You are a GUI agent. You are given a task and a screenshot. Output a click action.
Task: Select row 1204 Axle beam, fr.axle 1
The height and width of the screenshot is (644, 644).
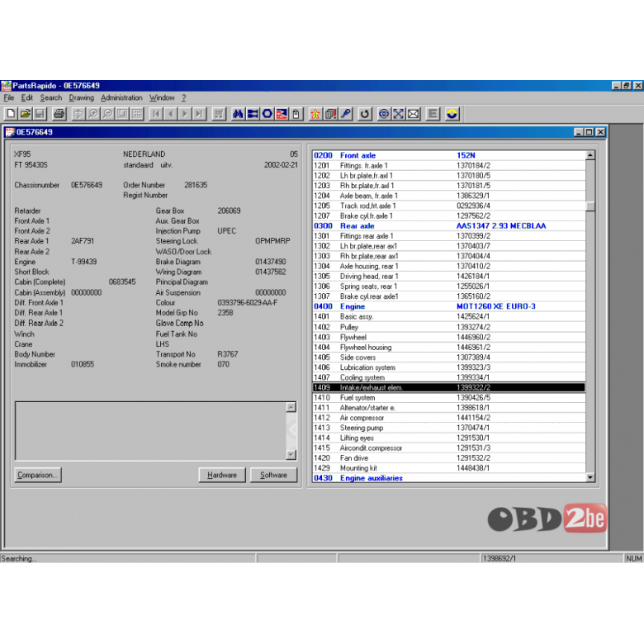click(x=449, y=196)
